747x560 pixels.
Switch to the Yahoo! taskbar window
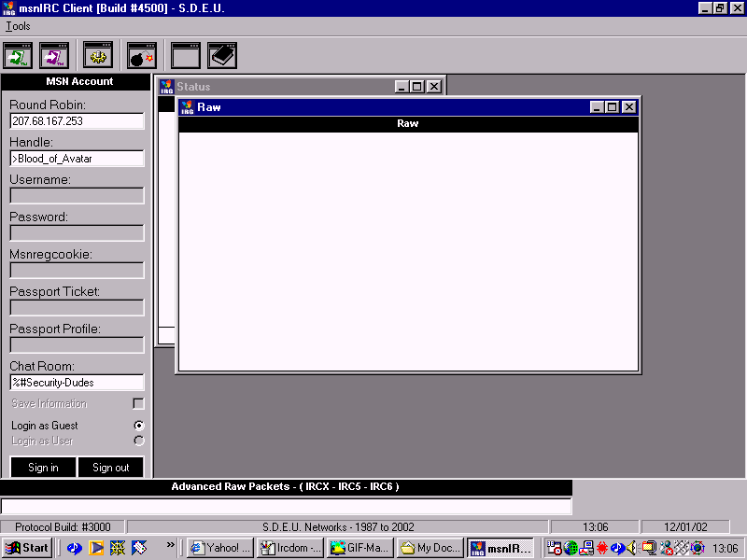tap(220, 548)
